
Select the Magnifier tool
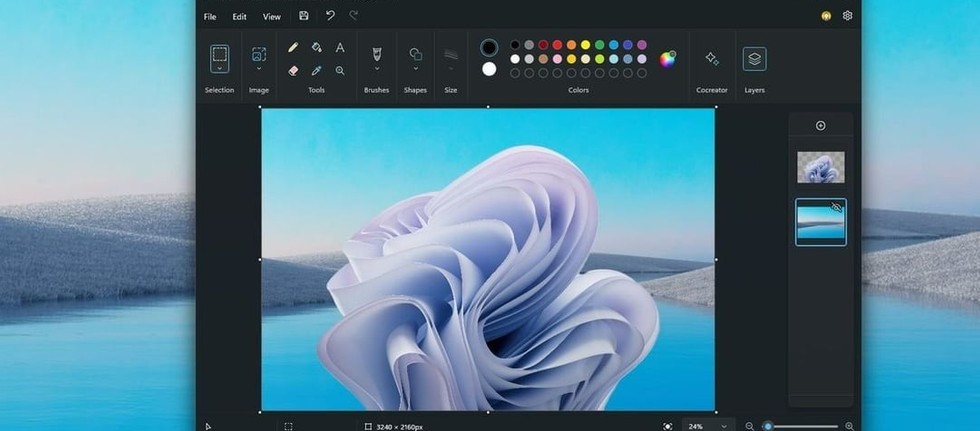pyautogui.click(x=340, y=71)
